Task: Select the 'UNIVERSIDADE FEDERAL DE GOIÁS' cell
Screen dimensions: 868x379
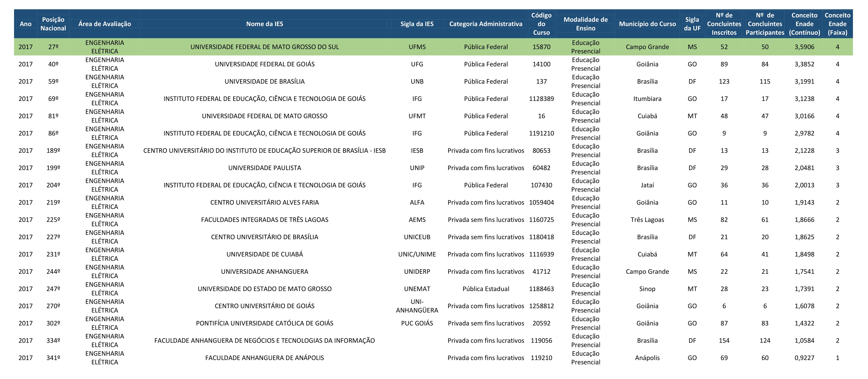Action: pyautogui.click(x=265, y=64)
